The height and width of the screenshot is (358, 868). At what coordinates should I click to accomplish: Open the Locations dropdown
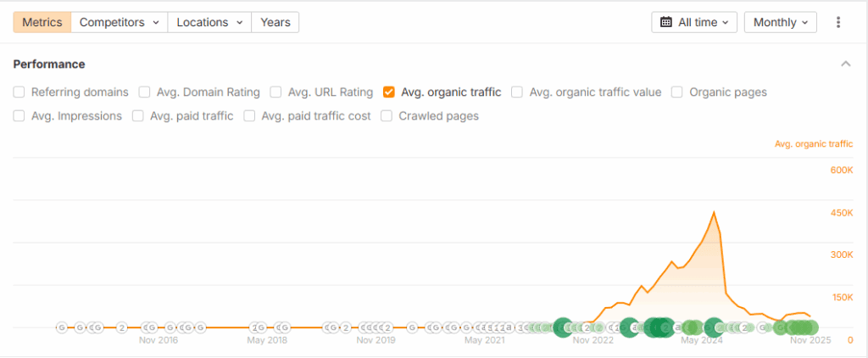tap(209, 22)
